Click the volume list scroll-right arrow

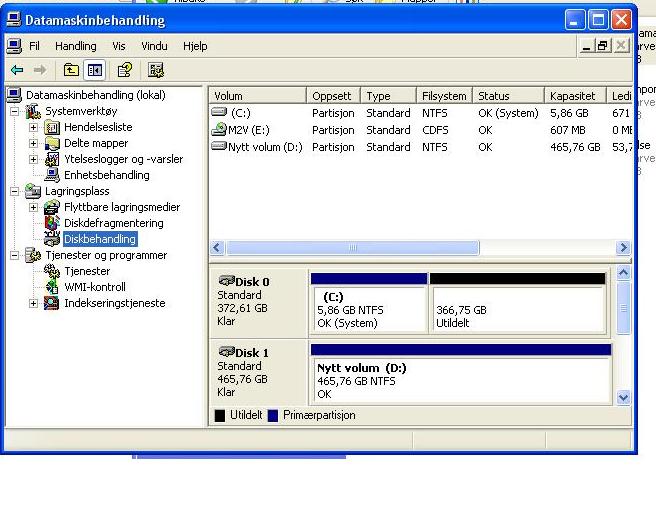click(x=623, y=248)
